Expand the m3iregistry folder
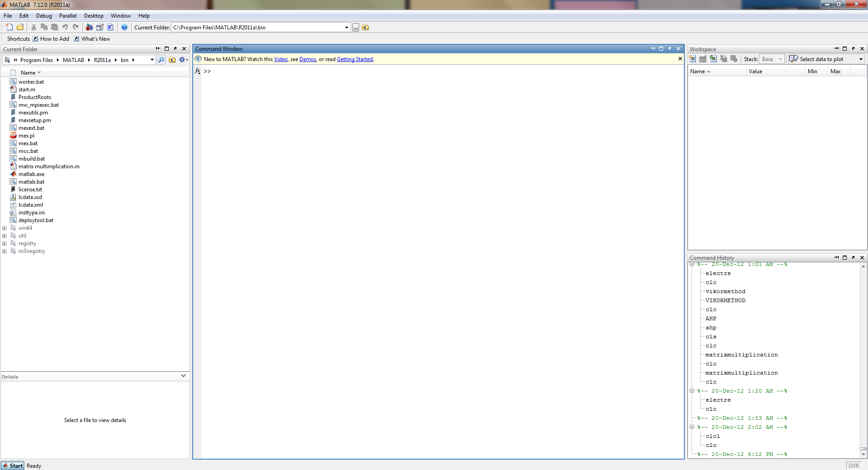The height and width of the screenshot is (470, 868). coord(4,252)
